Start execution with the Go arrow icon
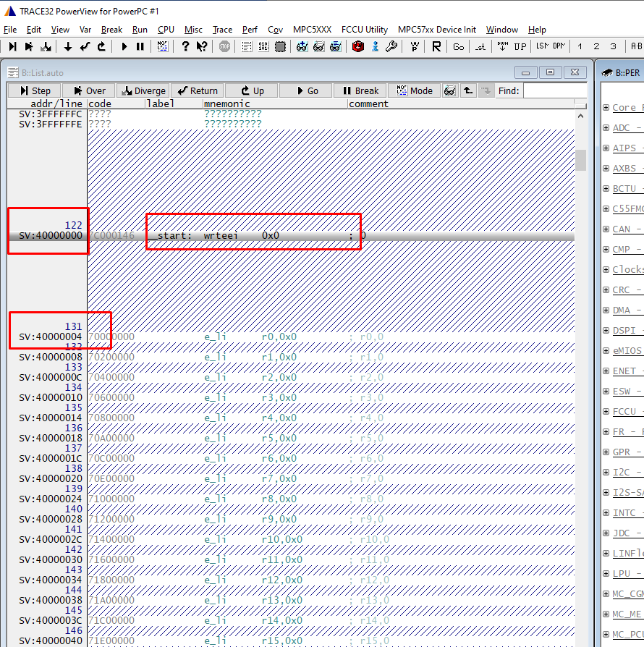 coord(124,46)
